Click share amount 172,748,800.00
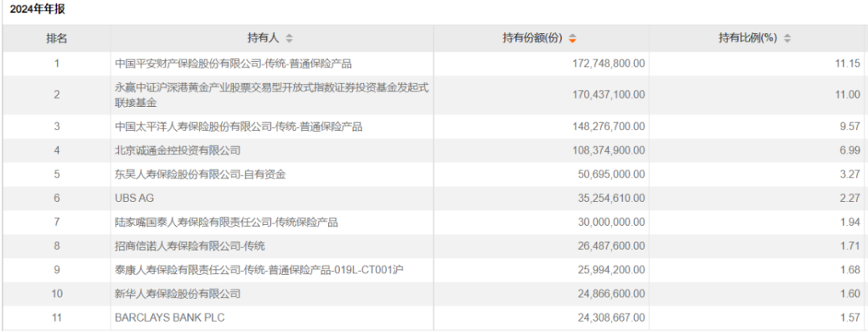This screenshot has height=332, width=868. [x=608, y=64]
